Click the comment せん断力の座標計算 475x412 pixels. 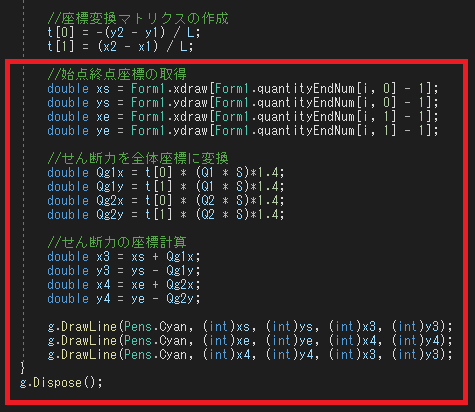117,242
